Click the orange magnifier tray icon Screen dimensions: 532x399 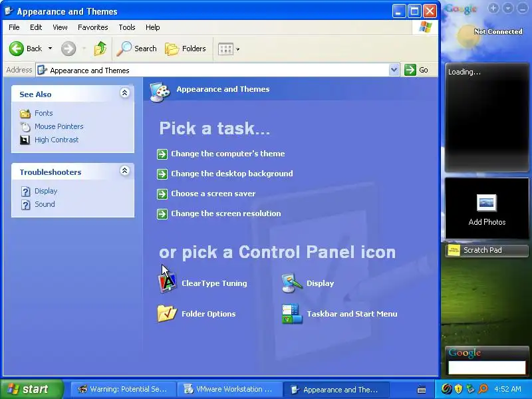[483, 389]
